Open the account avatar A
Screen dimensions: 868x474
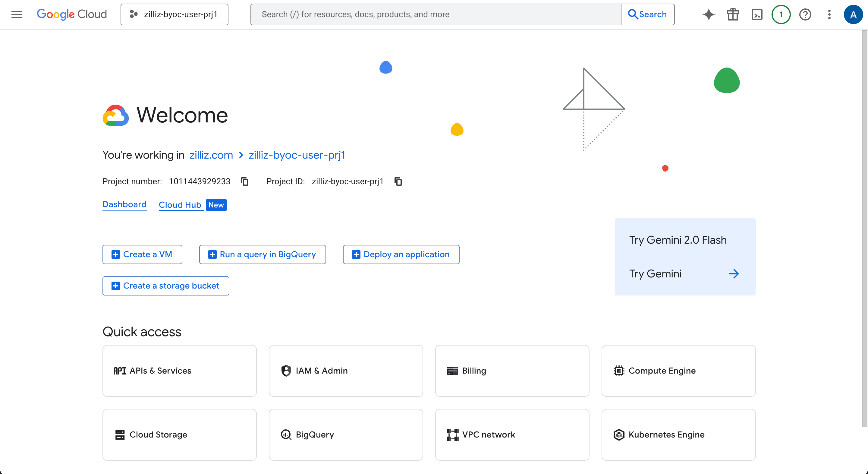click(x=853, y=14)
